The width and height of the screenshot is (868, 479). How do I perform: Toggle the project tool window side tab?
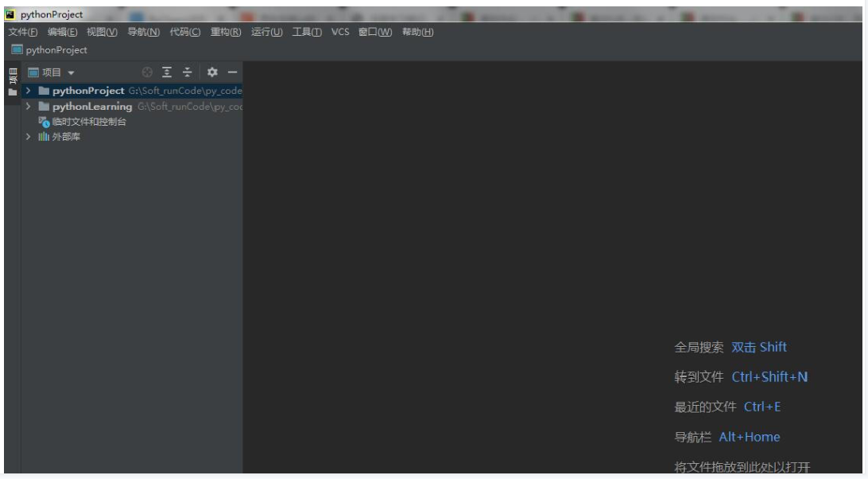pos(13,82)
